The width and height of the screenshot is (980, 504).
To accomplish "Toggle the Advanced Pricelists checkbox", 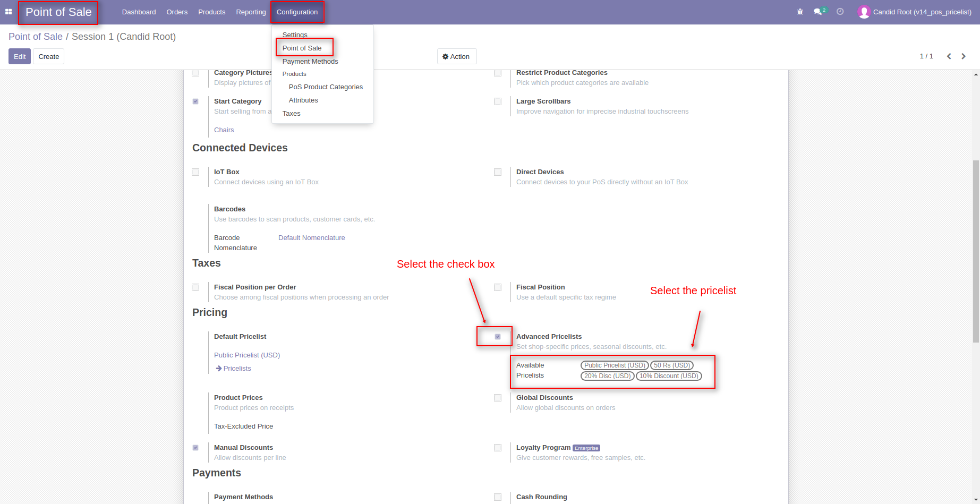I will 498,337.
